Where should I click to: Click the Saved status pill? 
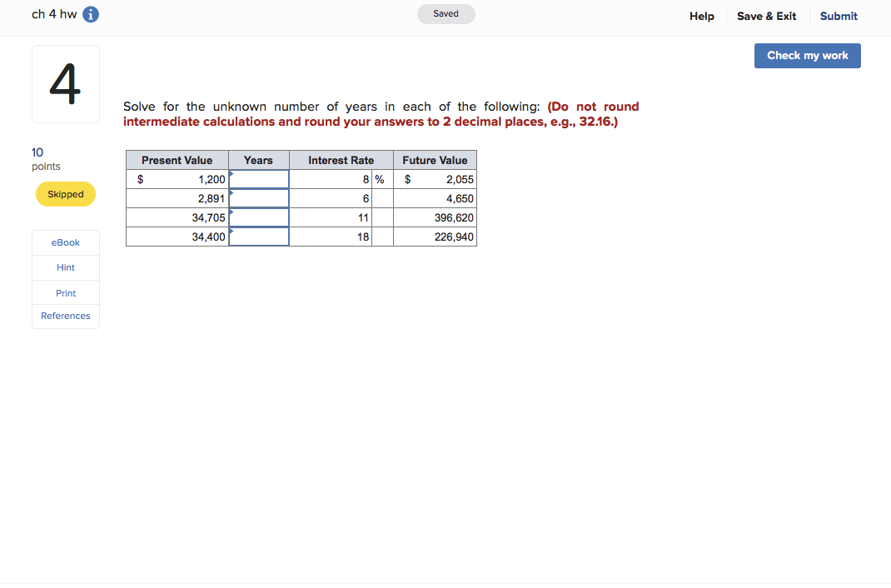pos(446,14)
